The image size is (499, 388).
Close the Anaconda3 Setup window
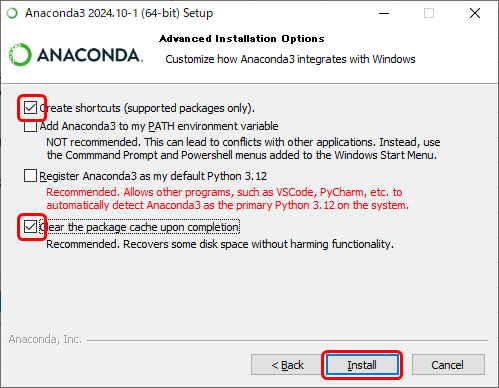[x=475, y=13]
